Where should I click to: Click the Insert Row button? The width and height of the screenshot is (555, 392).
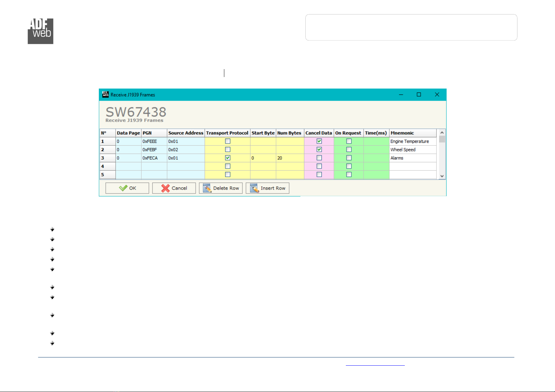pos(267,188)
